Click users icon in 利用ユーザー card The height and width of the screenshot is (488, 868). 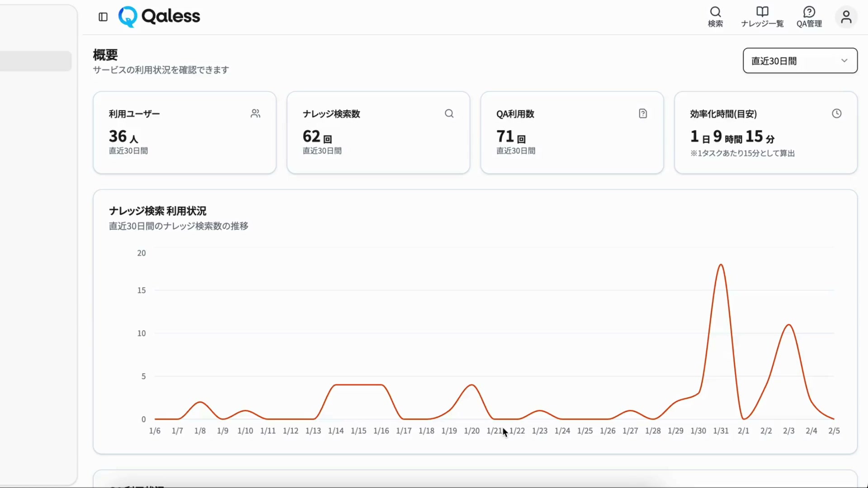pos(255,113)
